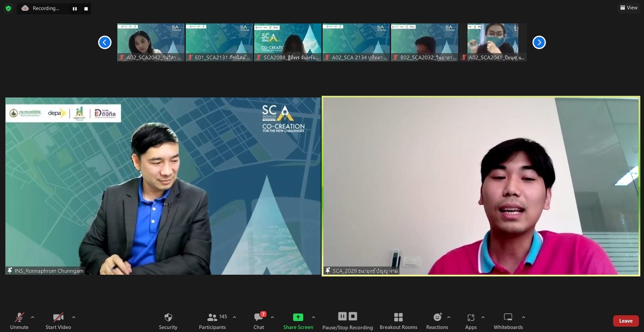Select participant thumbnail E01_SCA2131
The height and width of the screenshot is (332, 644).
[x=219, y=42]
